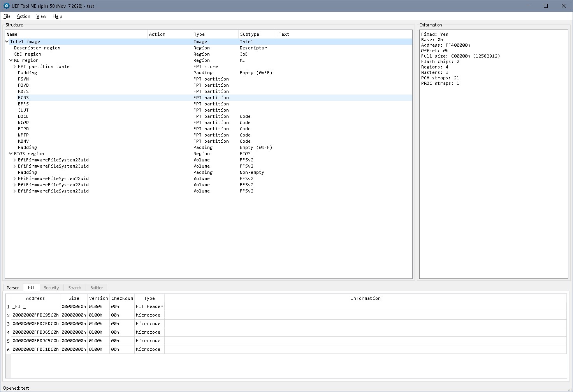Select FIT address 00000000FFDE1DC0h
573x392 pixels.
pyautogui.click(x=35, y=349)
